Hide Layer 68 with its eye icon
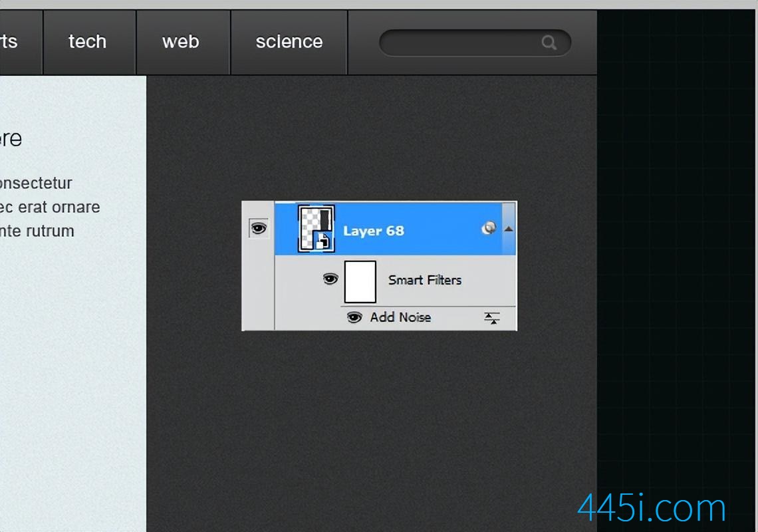 [x=259, y=228]
